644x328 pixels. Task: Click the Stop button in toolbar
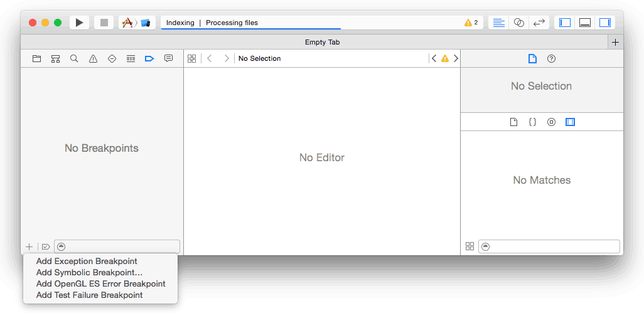(104, 23)
